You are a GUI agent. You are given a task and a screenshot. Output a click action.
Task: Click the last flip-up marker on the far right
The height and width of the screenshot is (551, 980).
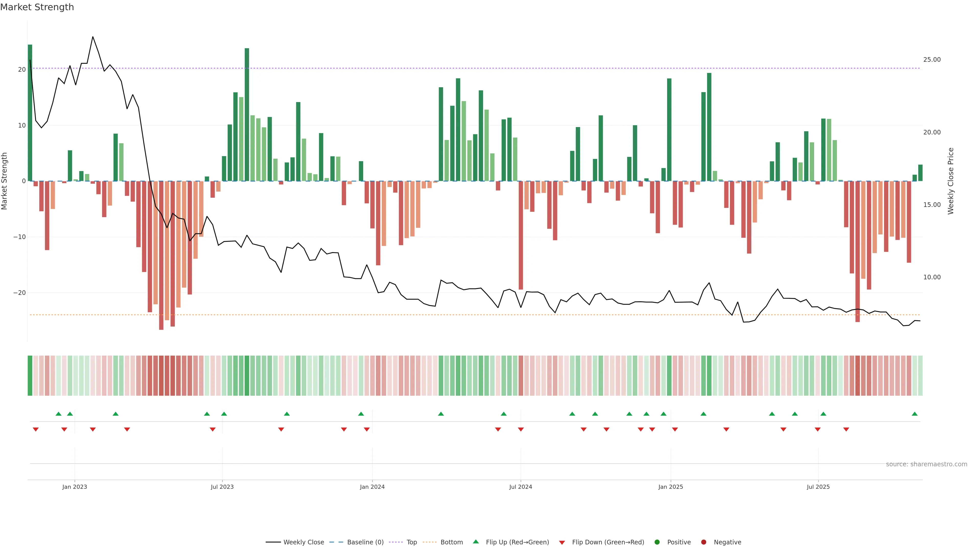(x=915, y=414)
